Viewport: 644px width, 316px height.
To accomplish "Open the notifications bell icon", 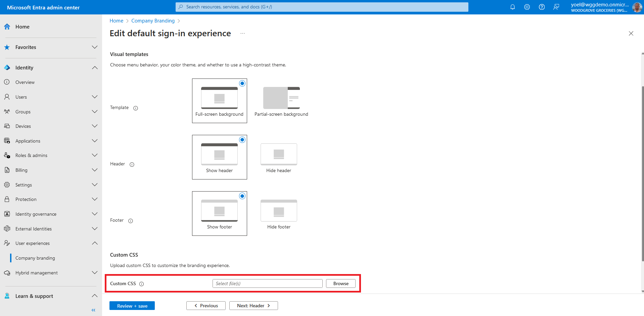I will coord(512,7).
